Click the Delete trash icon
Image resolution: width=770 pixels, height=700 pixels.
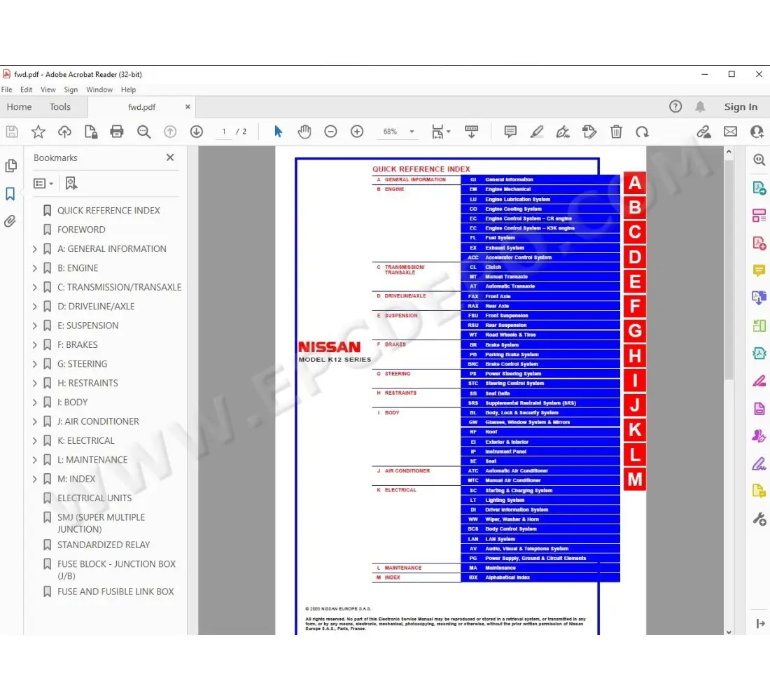[x=616, y=132]
